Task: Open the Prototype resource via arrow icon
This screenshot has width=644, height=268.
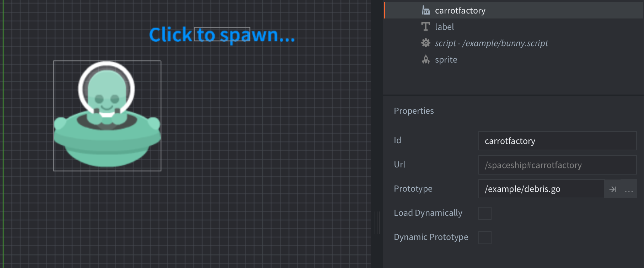Action: 613,189
